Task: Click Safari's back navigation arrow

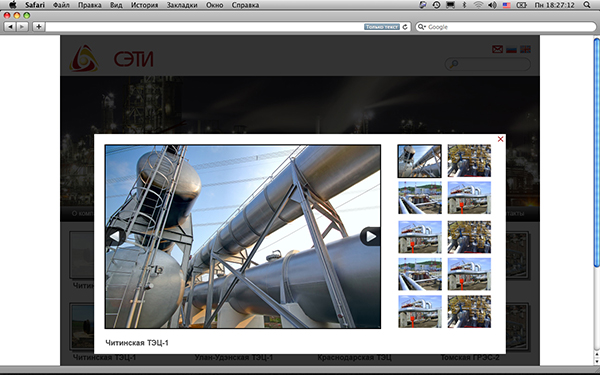Action: pos(10,27)
